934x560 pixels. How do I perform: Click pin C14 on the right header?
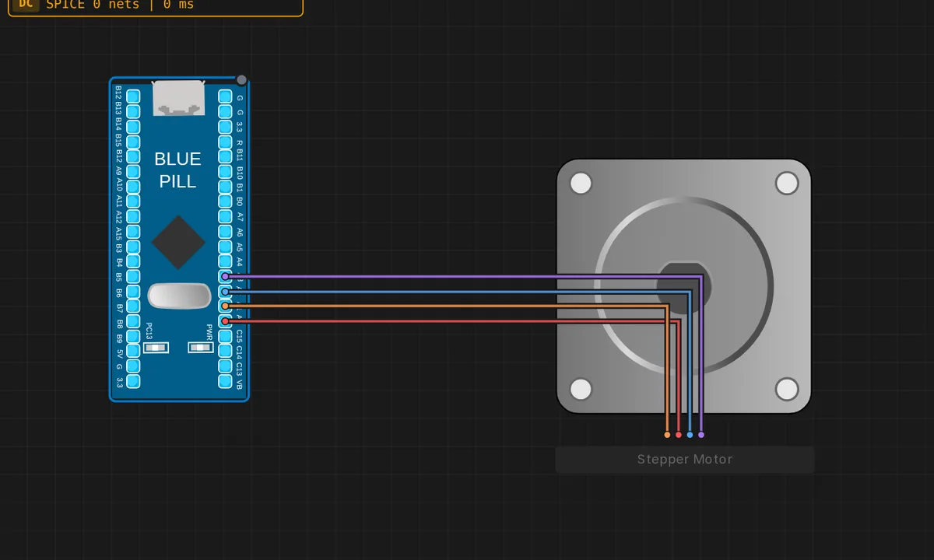click(x=225, y=352)
